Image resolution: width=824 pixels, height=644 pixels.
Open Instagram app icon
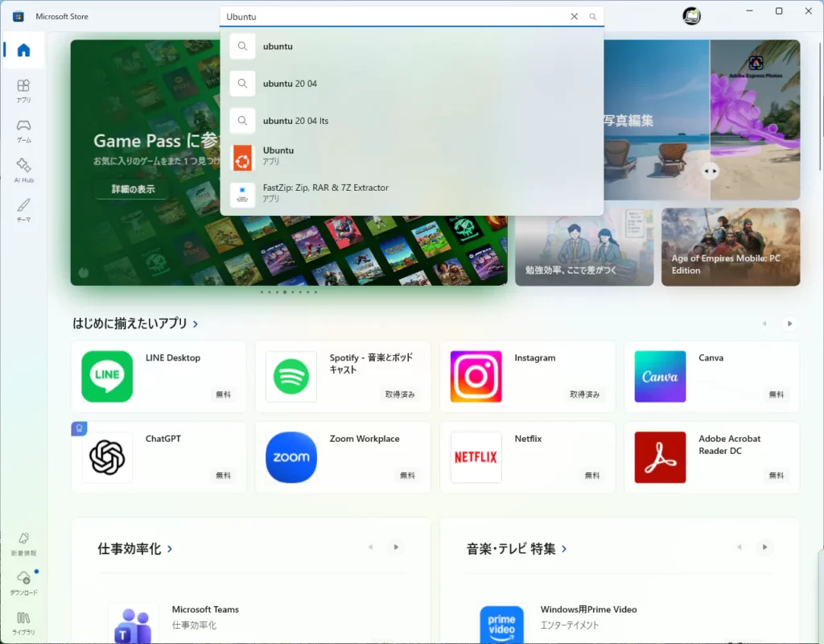coord(476,377)
